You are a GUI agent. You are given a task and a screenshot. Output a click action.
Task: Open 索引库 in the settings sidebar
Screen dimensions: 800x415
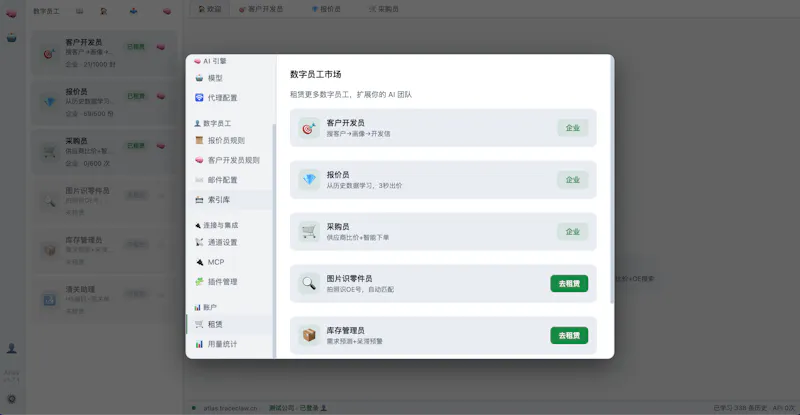click(229, 200)
